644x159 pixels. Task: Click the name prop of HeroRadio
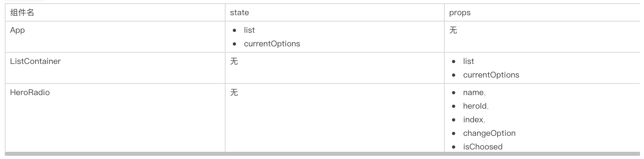point(473,92)
